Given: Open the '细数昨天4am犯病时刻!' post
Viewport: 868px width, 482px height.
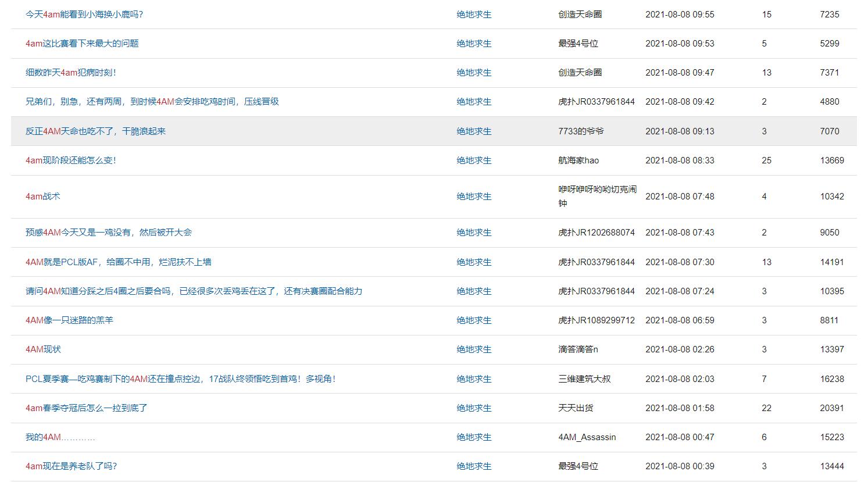Looking at the screenshot, I should point(71,73).
